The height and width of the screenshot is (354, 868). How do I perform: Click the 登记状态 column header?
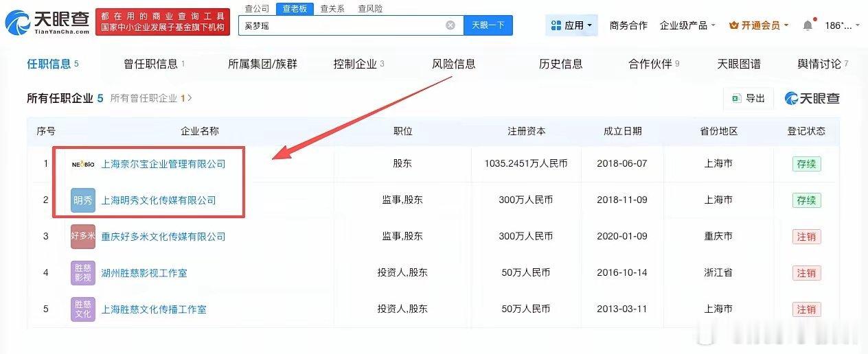[x=806, y=131]
